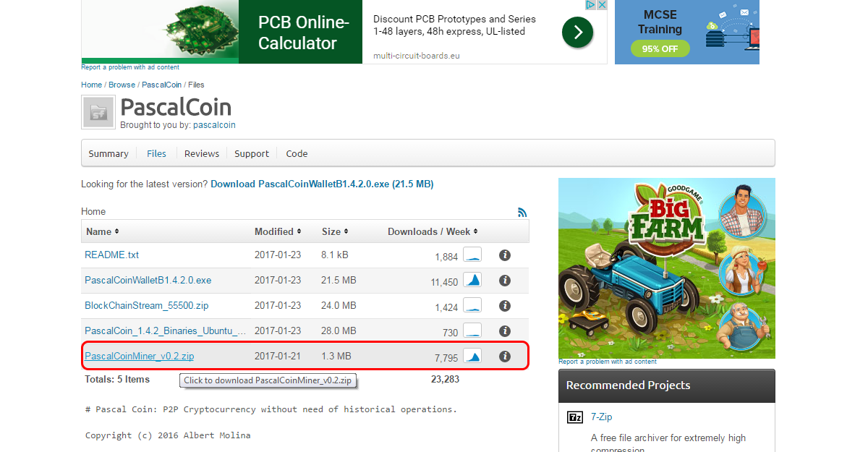Close the PCB ad with X icon

tap(601, 5)
